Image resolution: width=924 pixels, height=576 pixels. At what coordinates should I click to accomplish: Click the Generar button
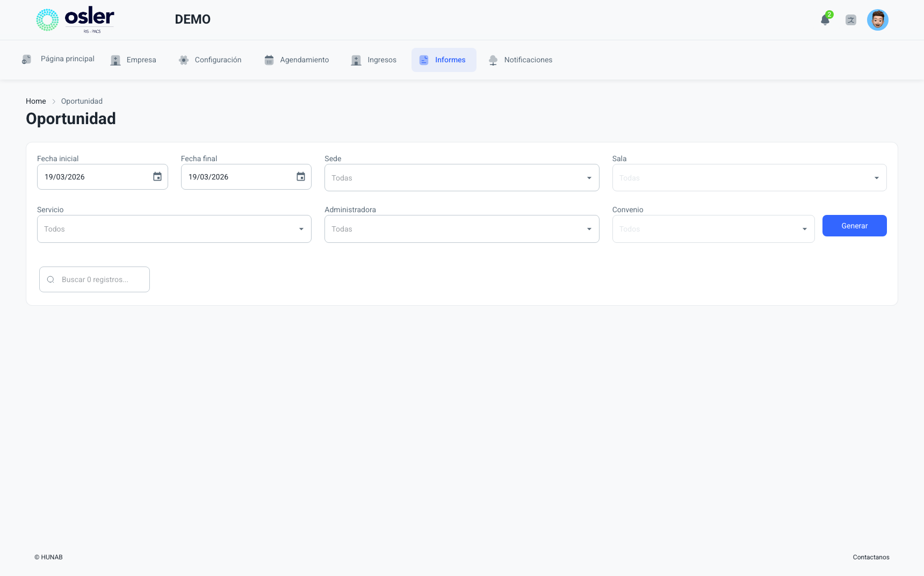point(854,226)
